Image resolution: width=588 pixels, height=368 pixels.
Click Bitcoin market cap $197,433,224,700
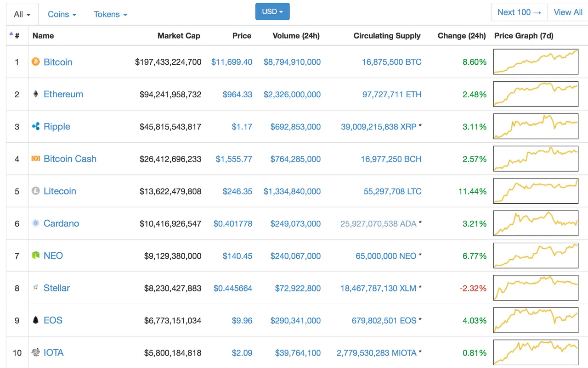click(x=168, y=62)
